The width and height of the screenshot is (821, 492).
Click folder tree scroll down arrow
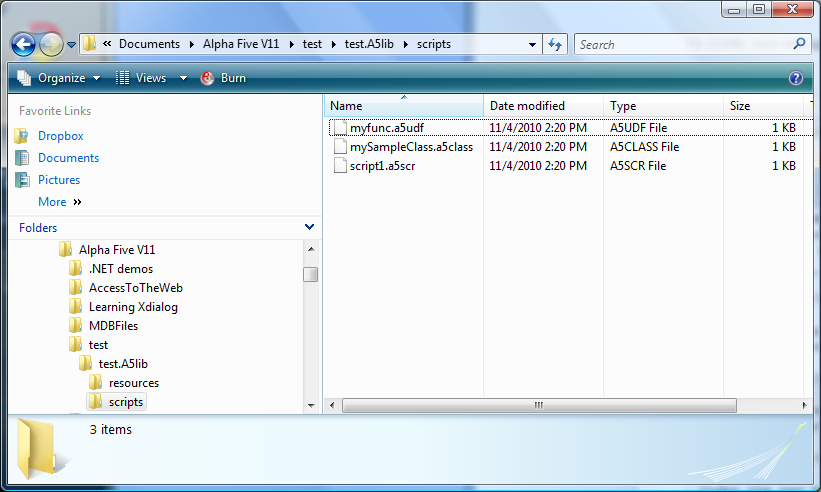(311, 406)
